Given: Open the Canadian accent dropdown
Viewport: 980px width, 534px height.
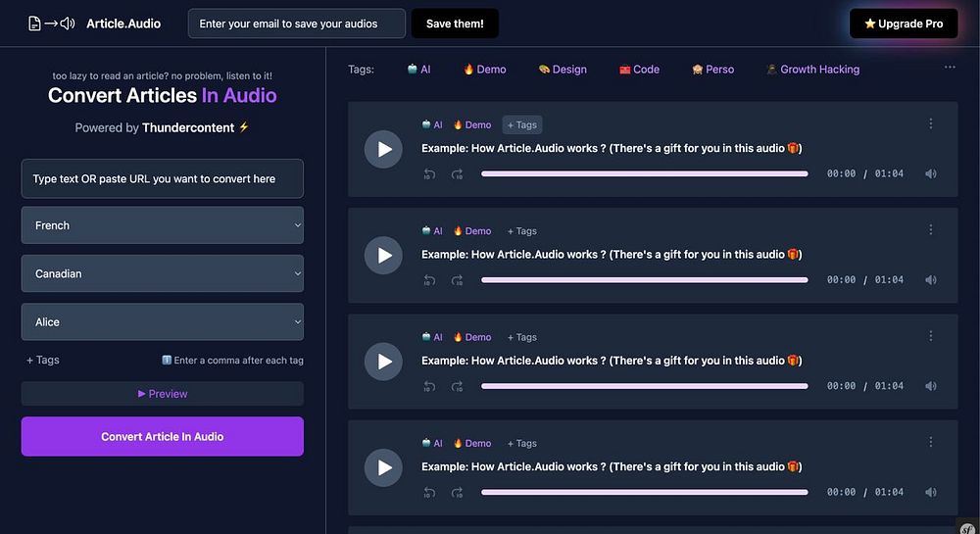Looking at the screenshot, I should tap(163, 273).
